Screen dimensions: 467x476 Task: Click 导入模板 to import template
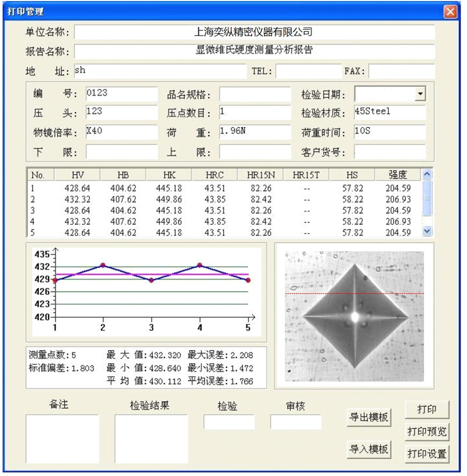(x=368, y=449)
